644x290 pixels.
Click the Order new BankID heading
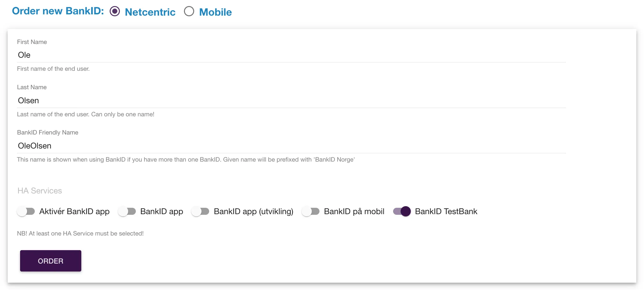pyautogui.click(x=58, y=11)
